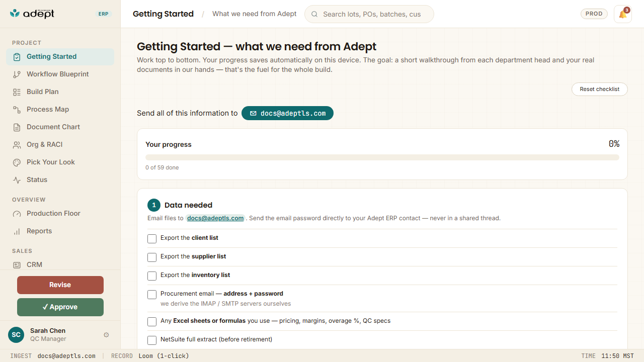
Task: Click the Production Floor gauge icon
Action: click(17, 214)
